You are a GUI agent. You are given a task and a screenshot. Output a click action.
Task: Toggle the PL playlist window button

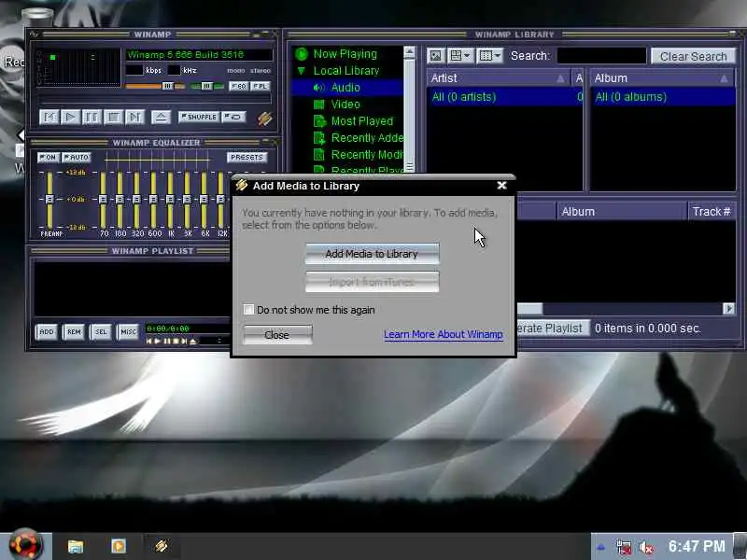pyautogui.click(x=261, y=86)
